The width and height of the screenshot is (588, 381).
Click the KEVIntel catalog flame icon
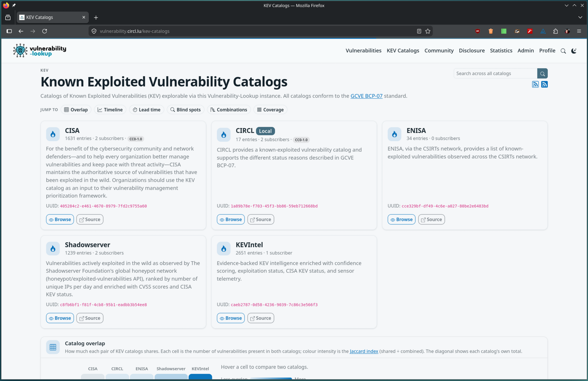224,249
